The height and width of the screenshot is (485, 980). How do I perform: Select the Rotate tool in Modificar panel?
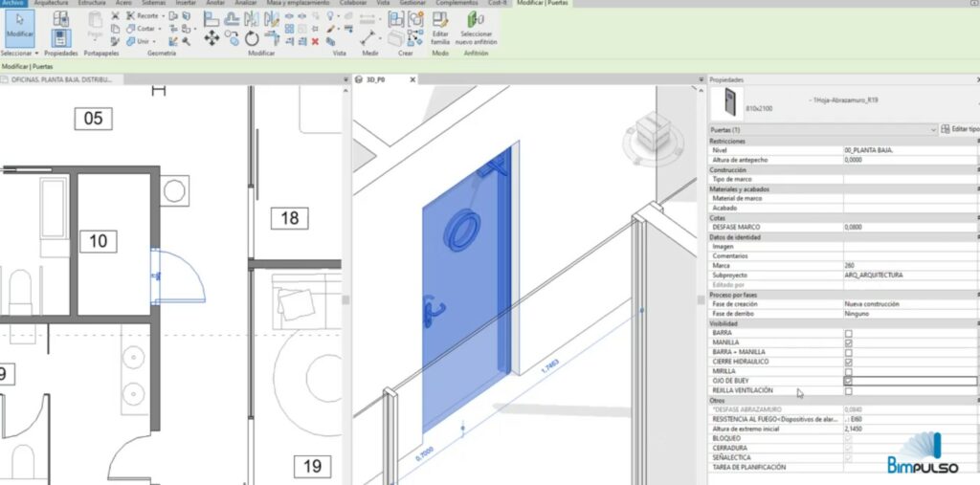point(252,39)
